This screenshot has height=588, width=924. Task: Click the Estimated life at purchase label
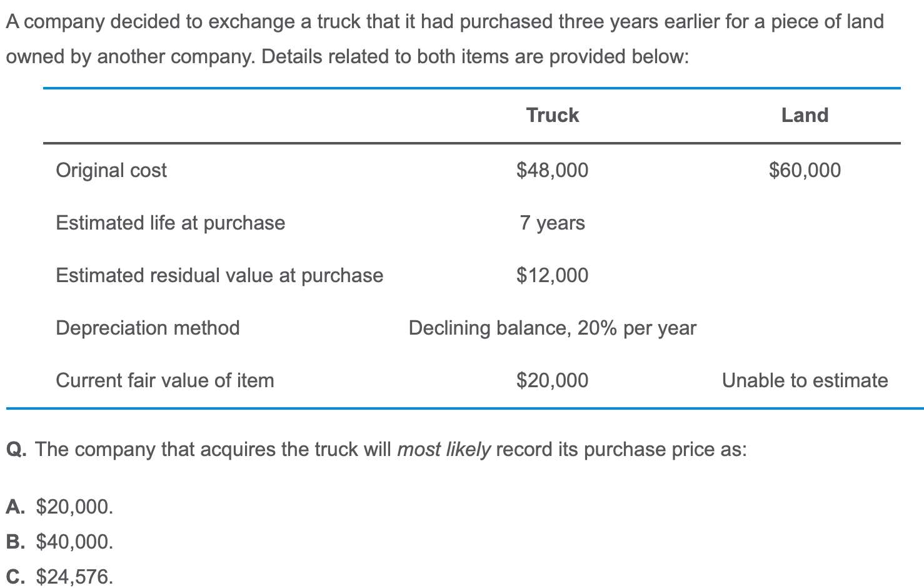click(x=170, y=223)
